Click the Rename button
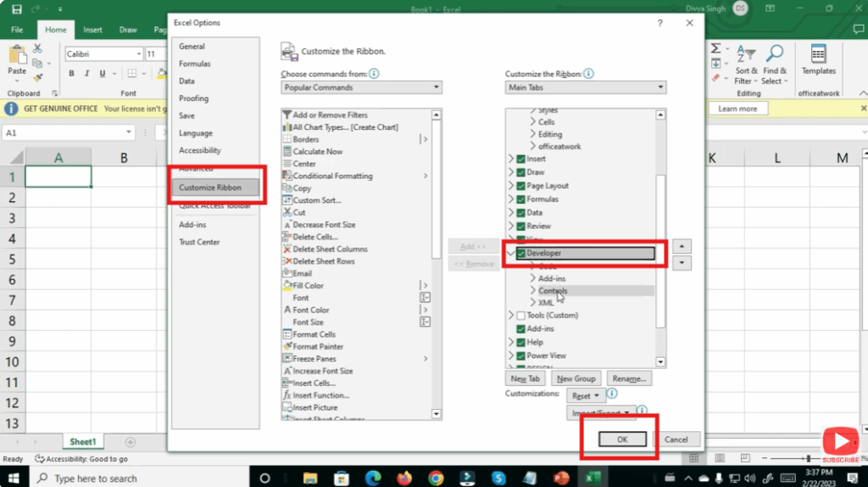 click(629, 378)
